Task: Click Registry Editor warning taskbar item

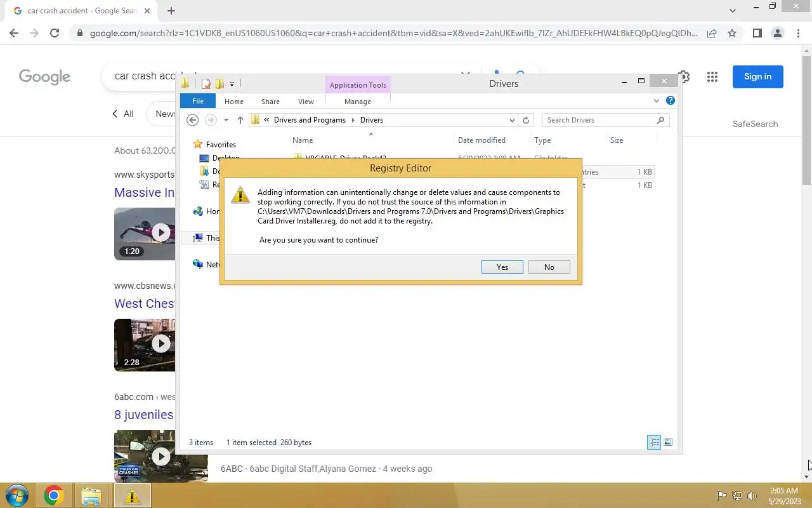Action: tap(132, 495)
